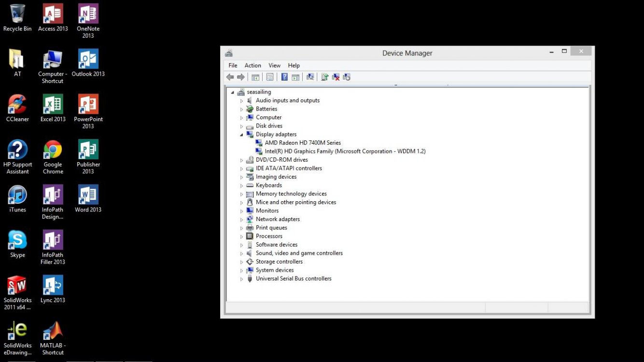Click the Disable device toolbar icon
Screen dimensions: 644x362
[347, 77]
